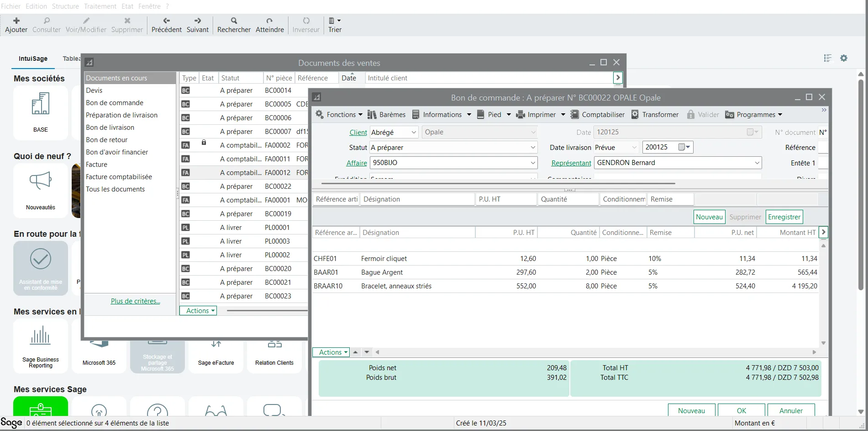Click the Atteindre toolbar icon
Viewport: 868px width, 431px height.
click(x=269, y=21)
